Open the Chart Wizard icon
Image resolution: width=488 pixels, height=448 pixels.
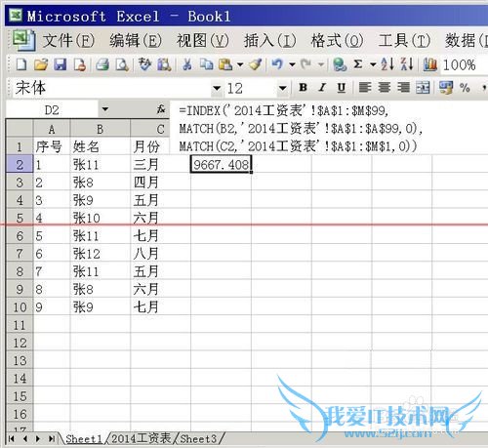coord(429,64)
